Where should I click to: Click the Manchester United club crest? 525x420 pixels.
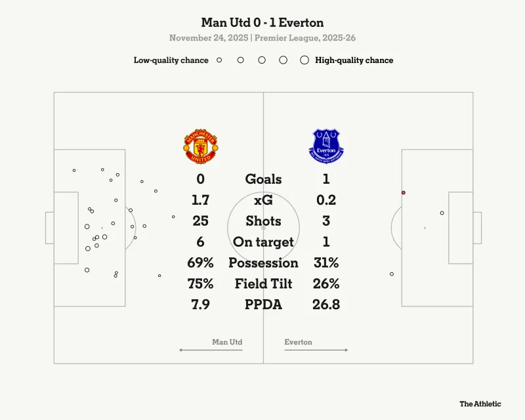(x=199, y=146)
